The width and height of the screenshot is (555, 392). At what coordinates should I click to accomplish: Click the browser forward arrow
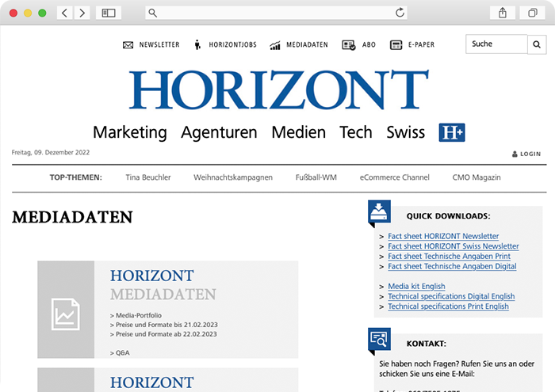82,13
